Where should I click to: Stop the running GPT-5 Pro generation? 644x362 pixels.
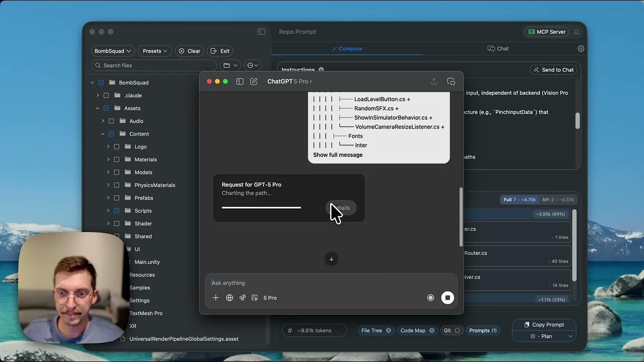point(447,298)
